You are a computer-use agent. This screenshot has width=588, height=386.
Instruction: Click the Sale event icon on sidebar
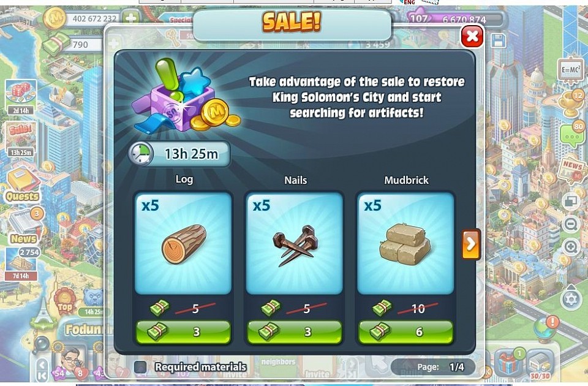pos(21,139)
